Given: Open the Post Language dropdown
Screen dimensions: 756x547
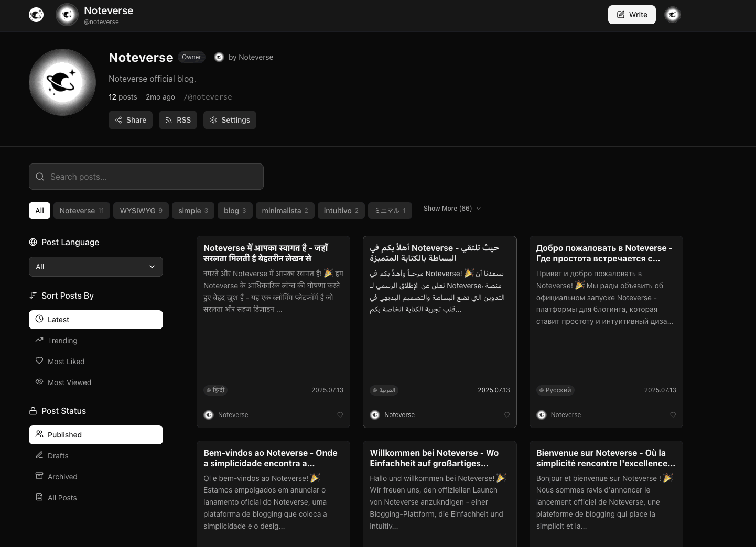Looking at the screenshot, I should pos(96,267).
